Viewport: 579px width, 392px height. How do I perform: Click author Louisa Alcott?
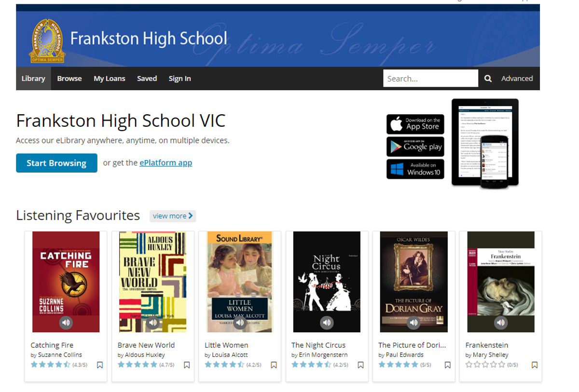click(230, 355)
